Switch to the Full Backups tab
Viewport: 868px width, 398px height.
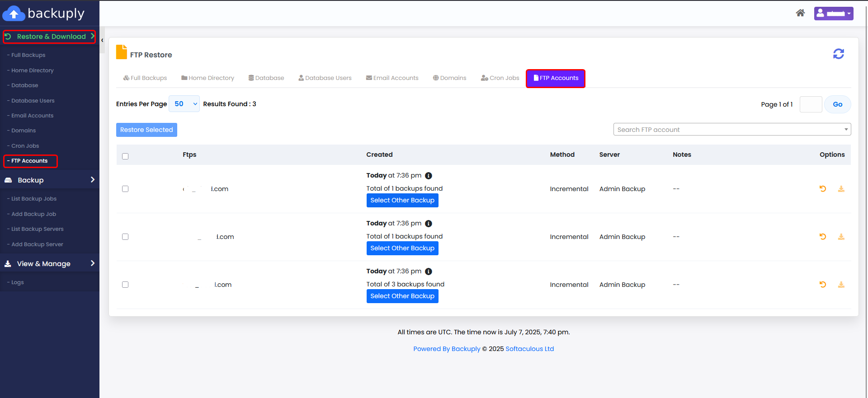point(145,78)
